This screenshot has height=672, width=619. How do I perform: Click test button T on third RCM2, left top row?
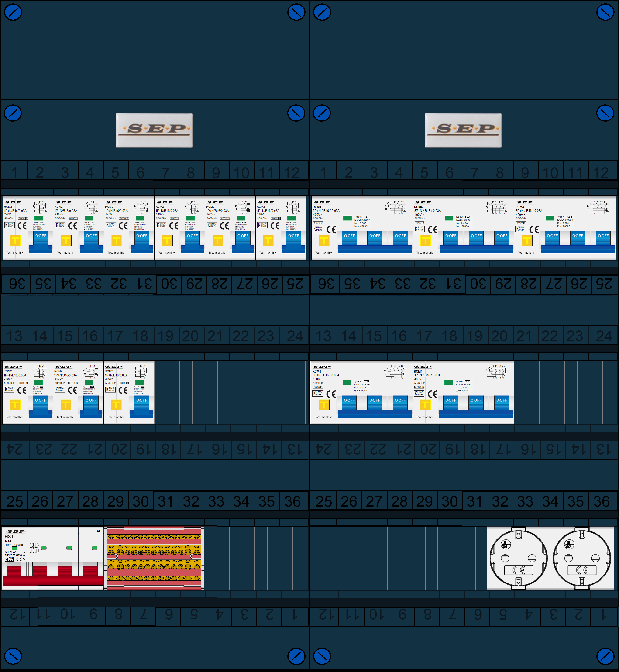tap(117, 240)
